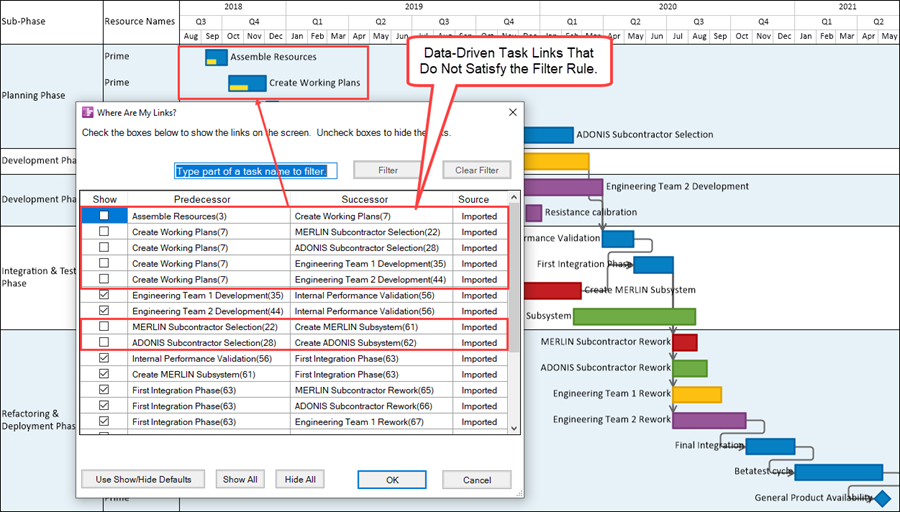
Task: Check the box for Create Working Plans to Engineering Team 1 Development
Action: pos(104,263)
